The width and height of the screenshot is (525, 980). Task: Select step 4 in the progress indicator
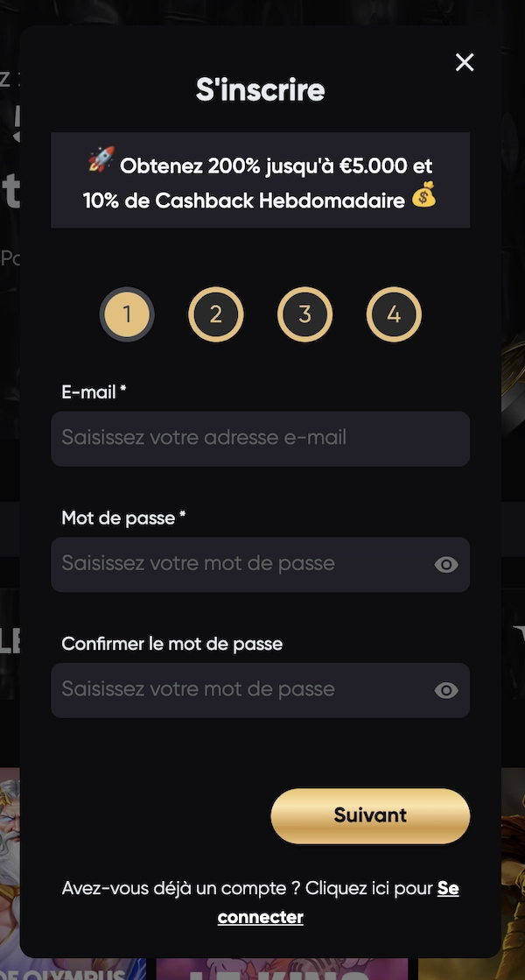pos(394,314)
